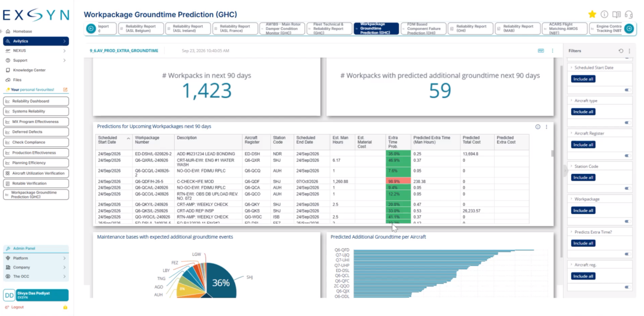Edit personal favourites with pencil icon
This screenshot has width=644, height=316.
pyautogui.click(x=65, y=90)
